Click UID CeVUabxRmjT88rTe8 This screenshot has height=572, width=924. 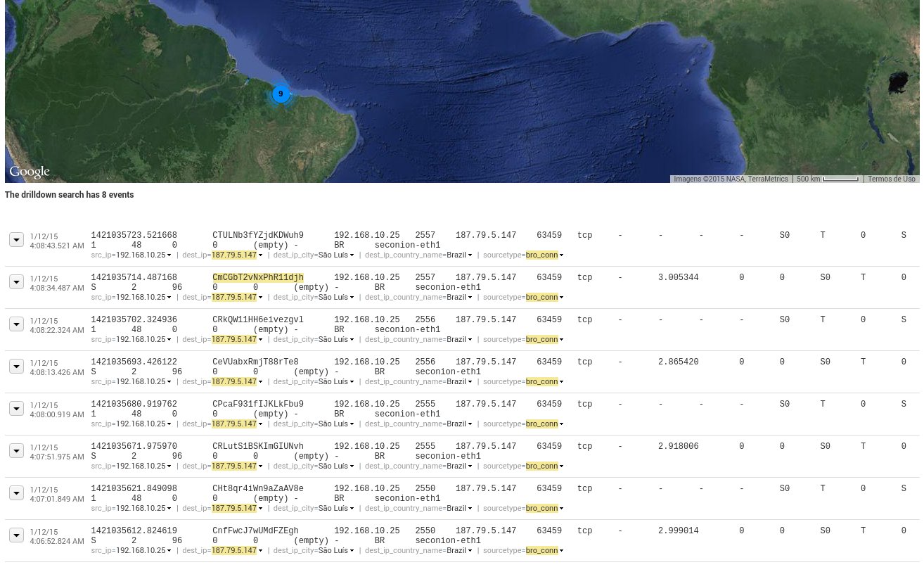pos(255,362)
